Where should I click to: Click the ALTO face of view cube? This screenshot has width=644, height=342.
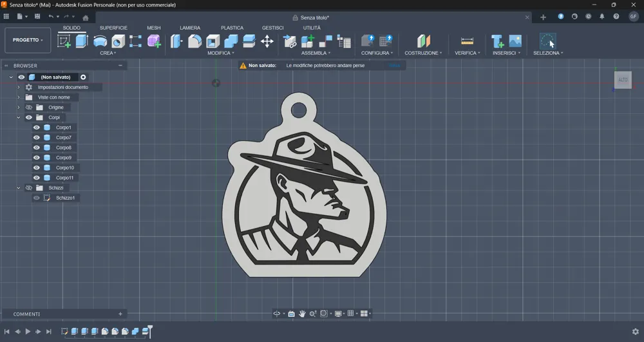(623, 80)
